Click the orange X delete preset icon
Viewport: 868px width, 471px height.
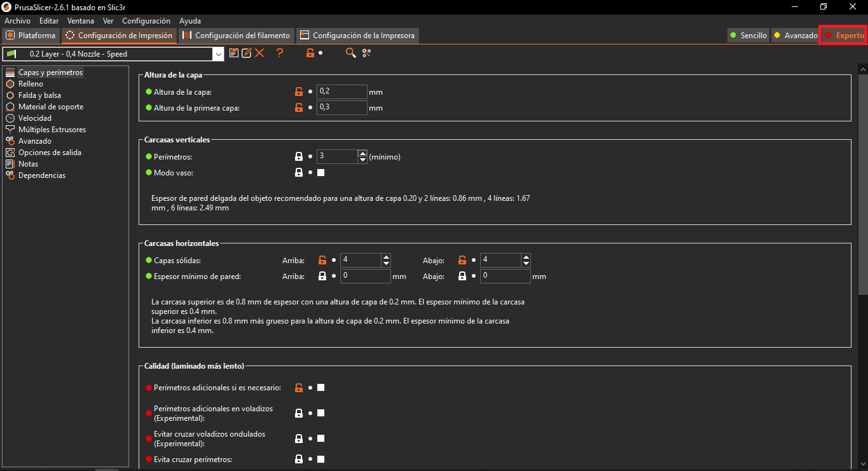coord(259,53)
